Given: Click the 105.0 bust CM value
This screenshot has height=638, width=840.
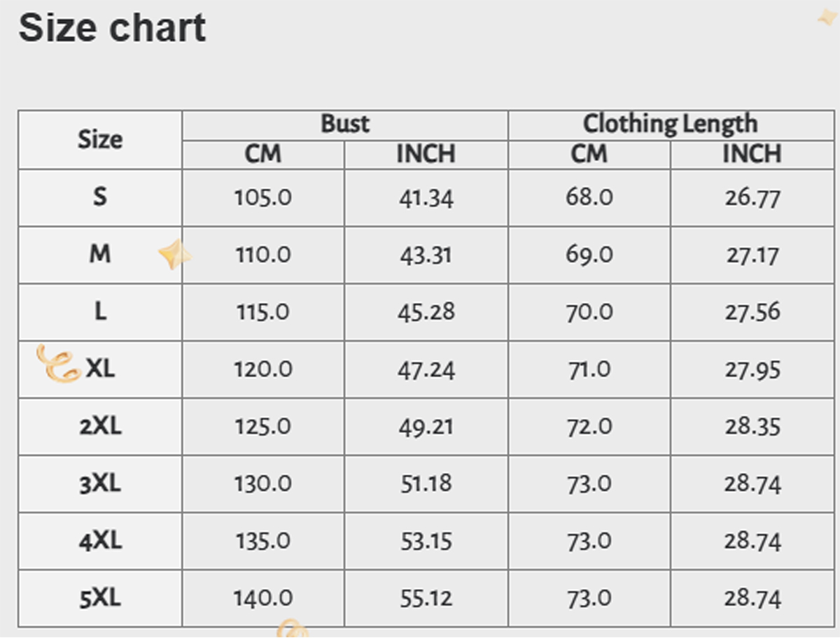Looking at the screenshot, I should click(263, 198).
